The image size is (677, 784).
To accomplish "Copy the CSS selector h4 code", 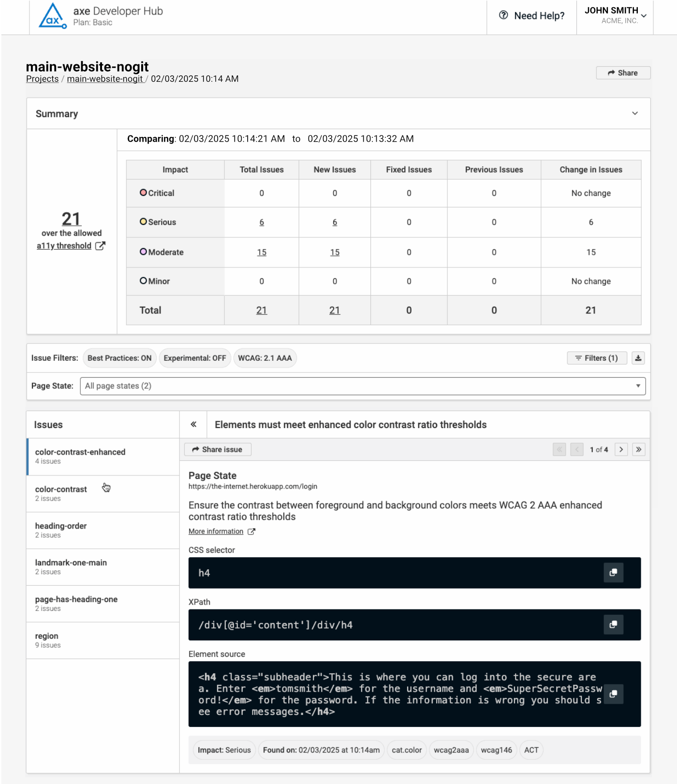I will point(613,573).
